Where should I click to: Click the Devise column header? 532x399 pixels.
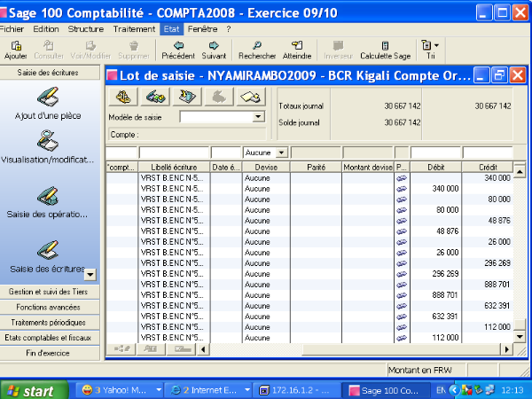point(266,167)
